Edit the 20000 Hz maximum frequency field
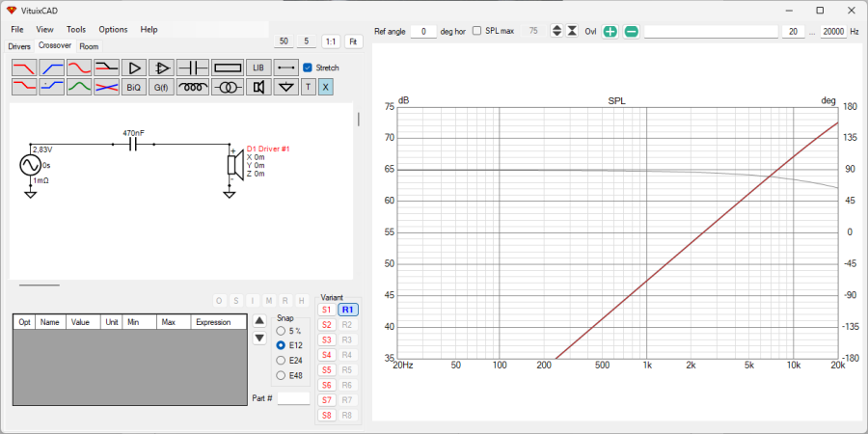 833,32
